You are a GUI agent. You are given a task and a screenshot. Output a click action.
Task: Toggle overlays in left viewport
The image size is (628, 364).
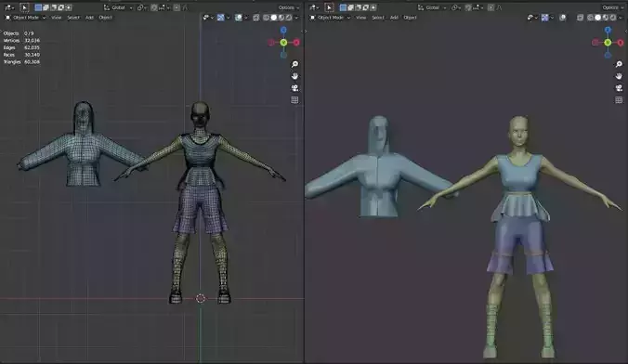[x=239, y=18]
